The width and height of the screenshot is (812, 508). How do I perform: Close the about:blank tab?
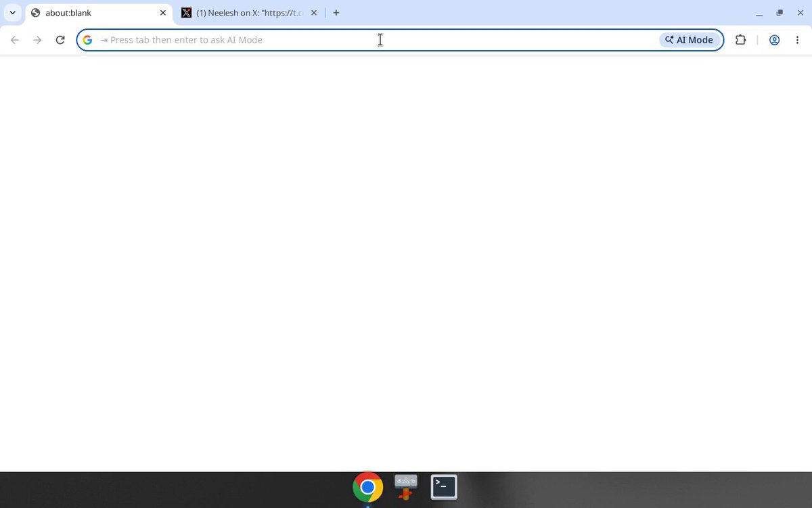click(x=162, y=13)
